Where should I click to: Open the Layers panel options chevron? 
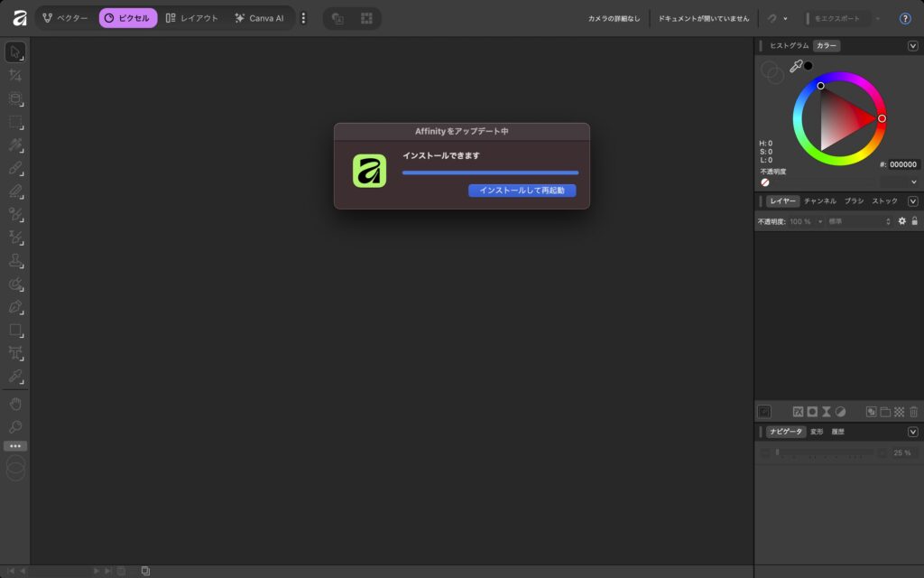(912, 200)
